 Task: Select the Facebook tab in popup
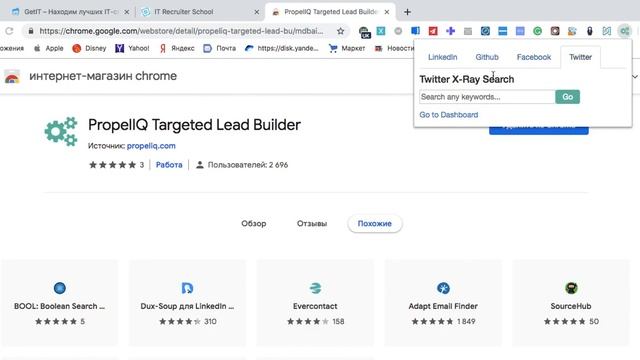click(x=534, y=57)
